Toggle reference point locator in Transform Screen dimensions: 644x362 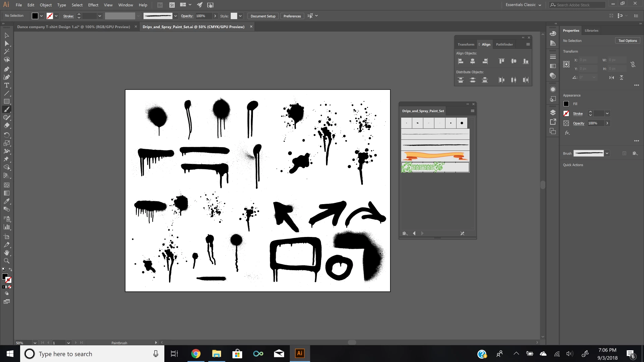pyautogui.click(x=566, y=64)
